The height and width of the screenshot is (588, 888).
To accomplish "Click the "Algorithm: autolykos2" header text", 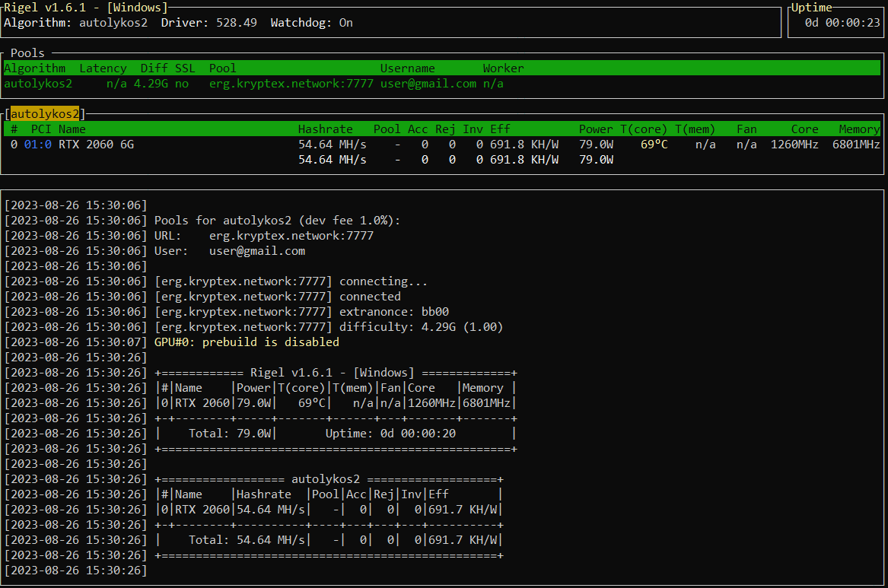I will 76,23.
